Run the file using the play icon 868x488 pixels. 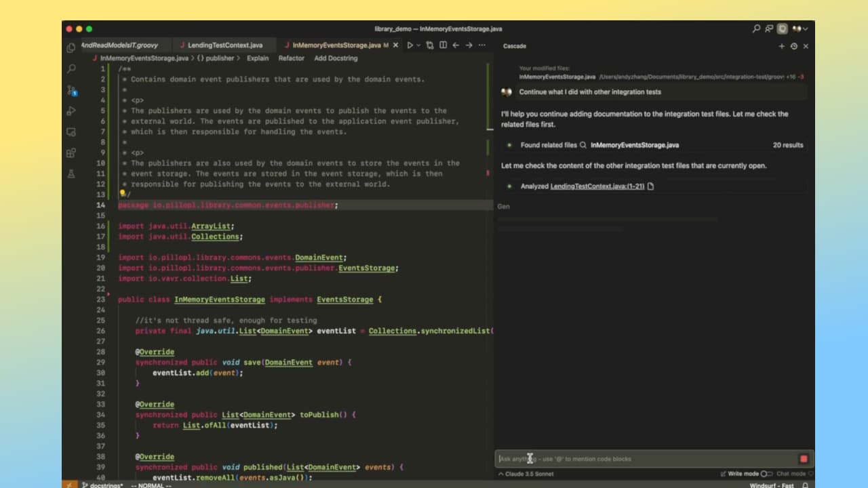411,45
